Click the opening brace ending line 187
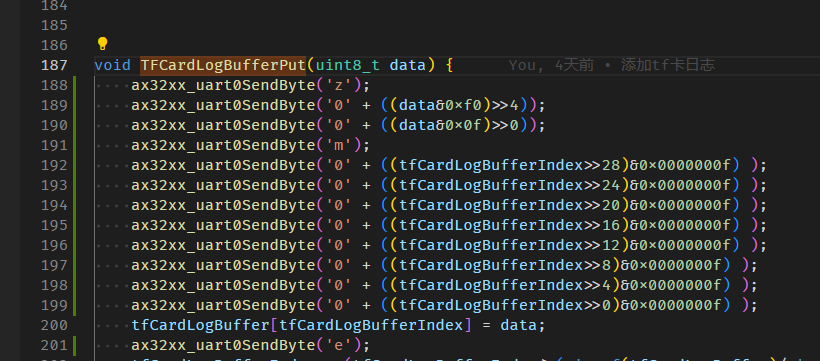 tap(449, 65)
